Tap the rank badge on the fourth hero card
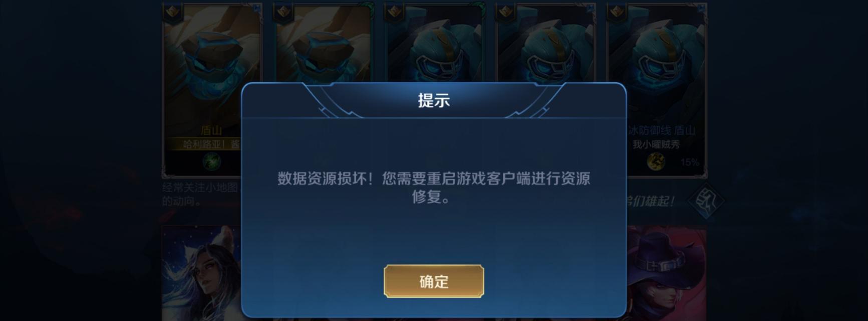 tap(505, 13)
